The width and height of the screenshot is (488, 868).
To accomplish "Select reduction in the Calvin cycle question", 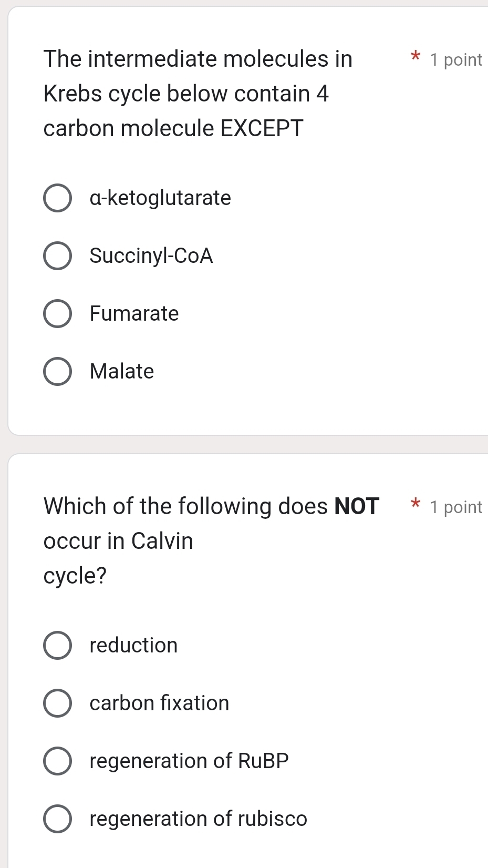I will tap(58, 646).
